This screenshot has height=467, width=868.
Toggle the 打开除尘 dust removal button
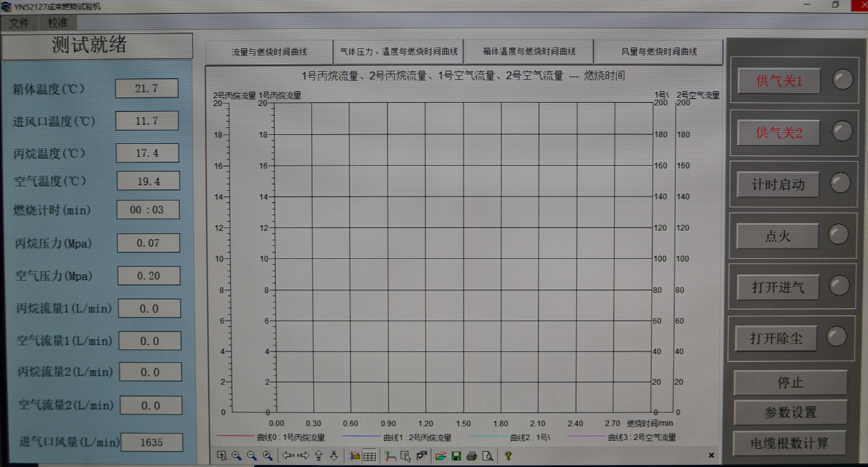point(776,338)
